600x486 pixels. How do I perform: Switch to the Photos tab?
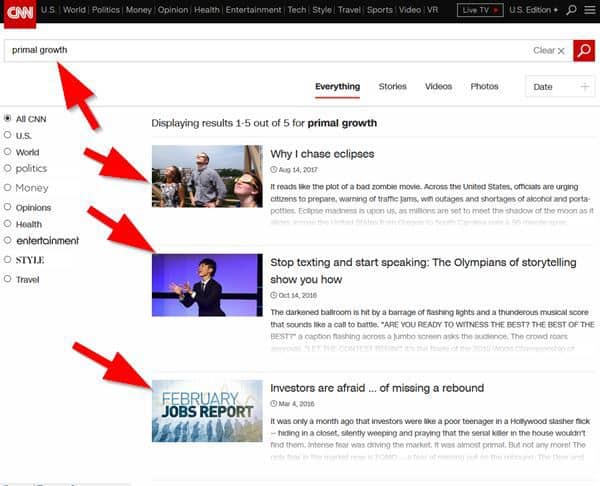click(484, 86)
